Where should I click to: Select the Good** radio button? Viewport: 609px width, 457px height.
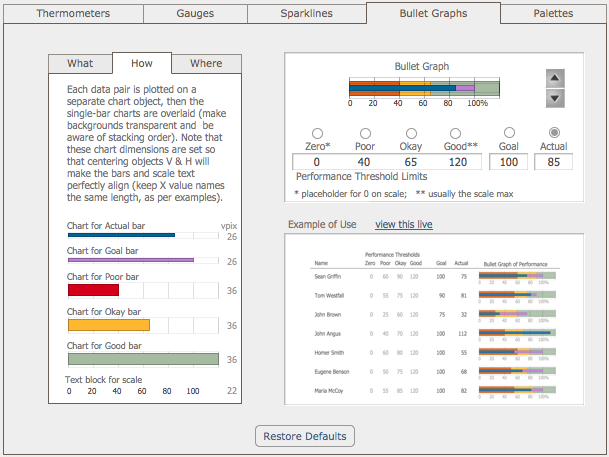click(x=455, y=134)
